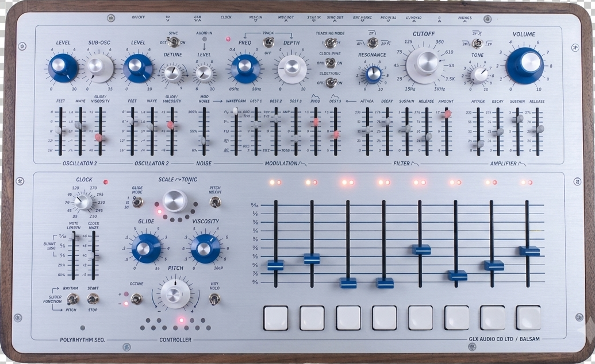
Task: Flip the SLIDER FUNCTION rhythm/pitch switch
Action: [x=72, y=300]
